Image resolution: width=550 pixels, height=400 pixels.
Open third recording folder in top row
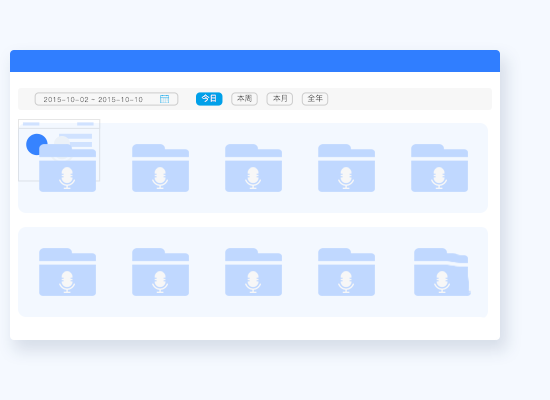point(253,168)
